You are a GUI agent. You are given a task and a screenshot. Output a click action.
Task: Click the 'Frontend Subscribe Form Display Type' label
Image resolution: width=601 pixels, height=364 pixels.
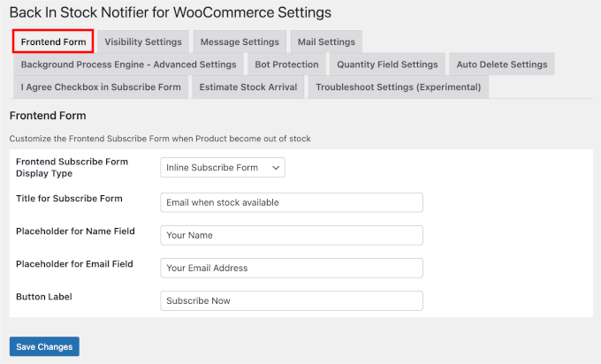click(x=72, y=168)
